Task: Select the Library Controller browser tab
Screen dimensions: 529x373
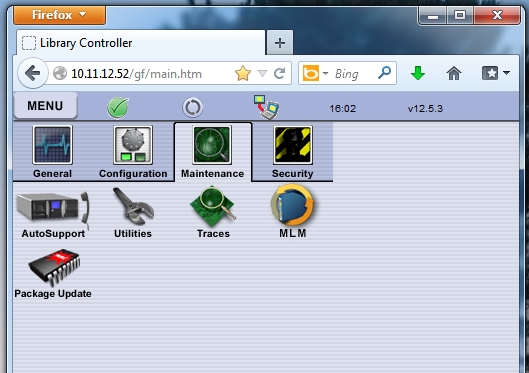Action: pyautogui.click(x=140, y=43)
